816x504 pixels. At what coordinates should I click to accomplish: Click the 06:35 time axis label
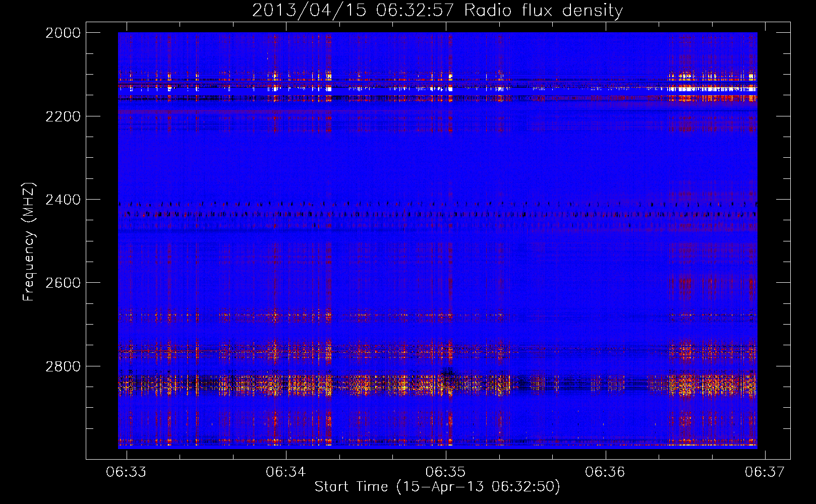445,472
